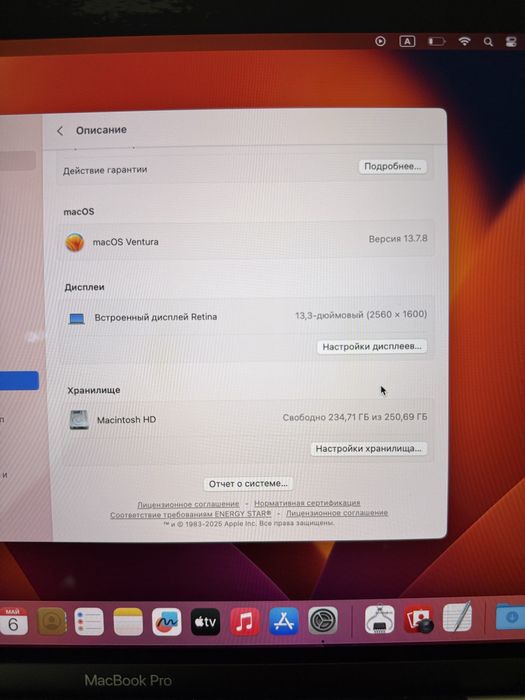The width and height of the screenshot is (525, 700).
Task: Launch the Notes app from the Dock
Action: pos(128,621)
